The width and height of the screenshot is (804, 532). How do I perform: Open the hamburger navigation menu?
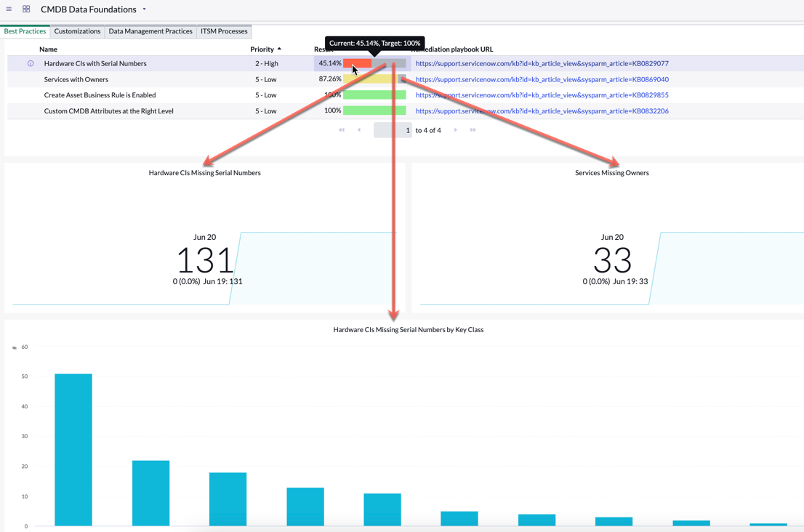[x=9, y=9]
